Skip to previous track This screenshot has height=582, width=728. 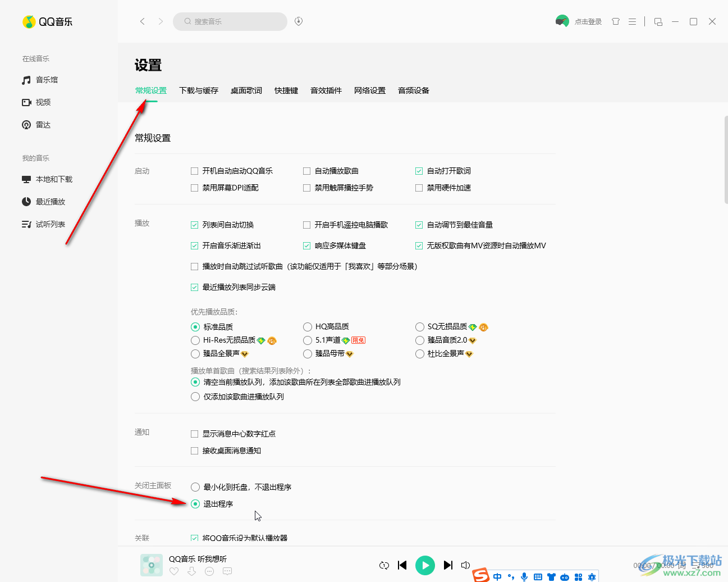(402, 565)
